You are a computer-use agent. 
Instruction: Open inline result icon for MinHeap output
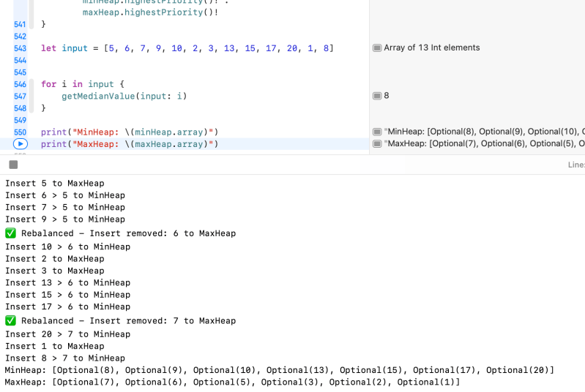377,132
